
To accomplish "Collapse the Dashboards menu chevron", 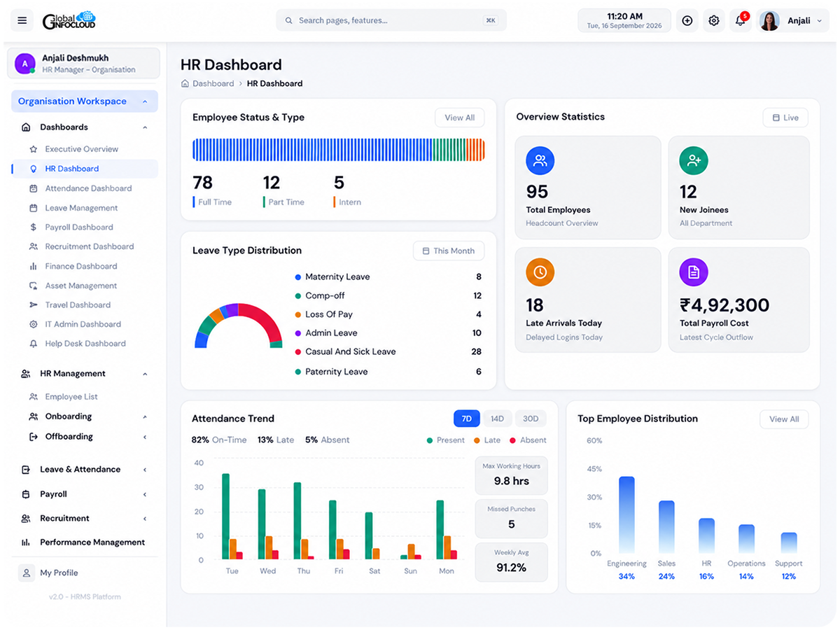I will pyautogui.click(x=145, y=127).
